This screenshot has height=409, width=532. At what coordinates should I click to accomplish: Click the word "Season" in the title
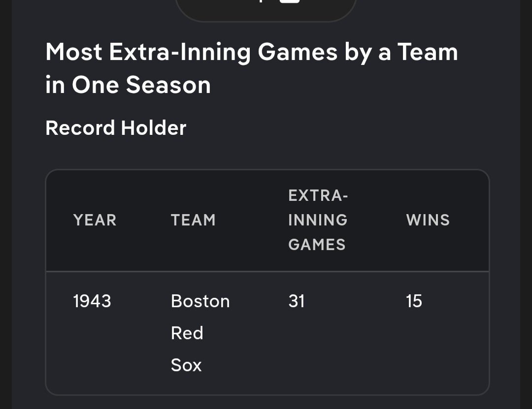pos(168,85)
